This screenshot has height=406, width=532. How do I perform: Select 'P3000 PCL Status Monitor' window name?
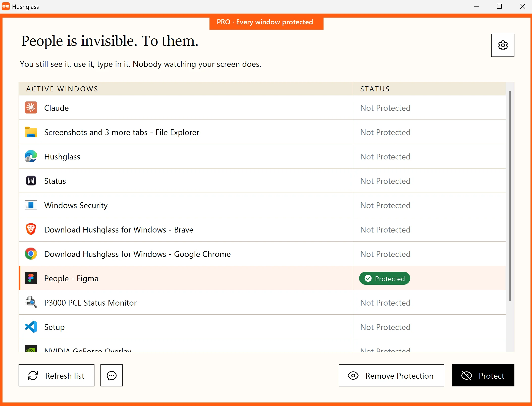pos(90,303)
